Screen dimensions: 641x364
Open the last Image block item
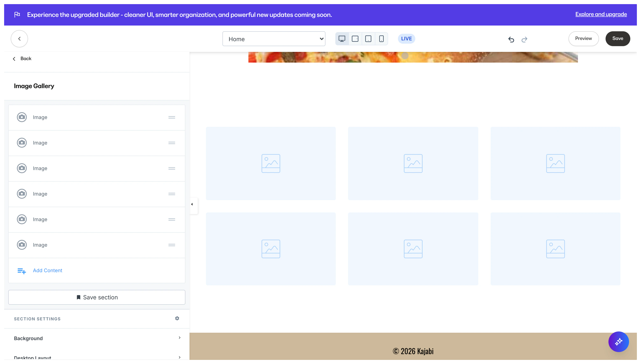point(40,245)
